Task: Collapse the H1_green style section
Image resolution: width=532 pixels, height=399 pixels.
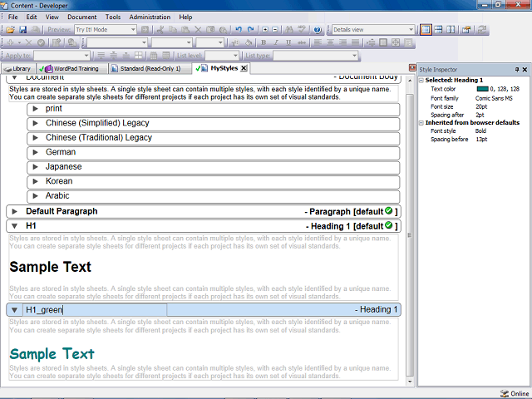Action: pyautogui.click(x=14, y=310)
